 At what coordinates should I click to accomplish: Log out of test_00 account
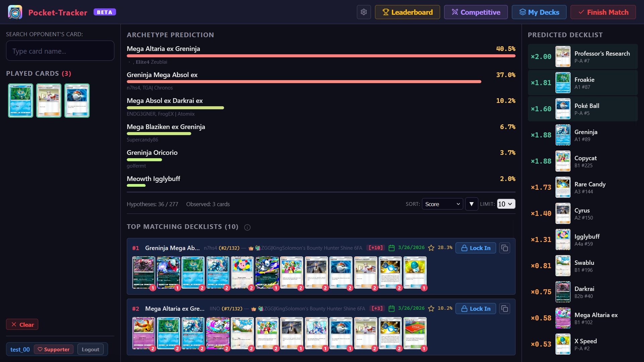click(x=91, y=349)
